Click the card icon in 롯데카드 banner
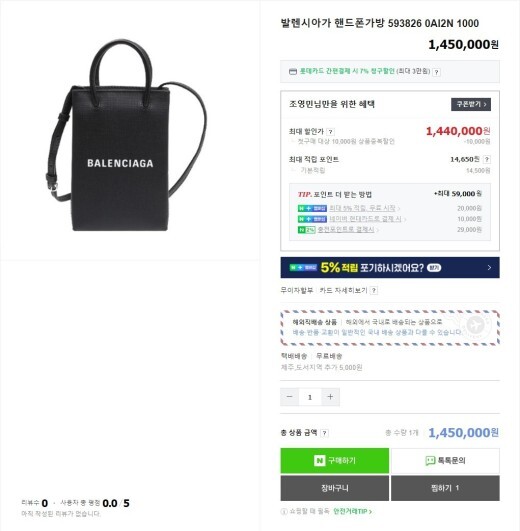 [x=293, y=72]
